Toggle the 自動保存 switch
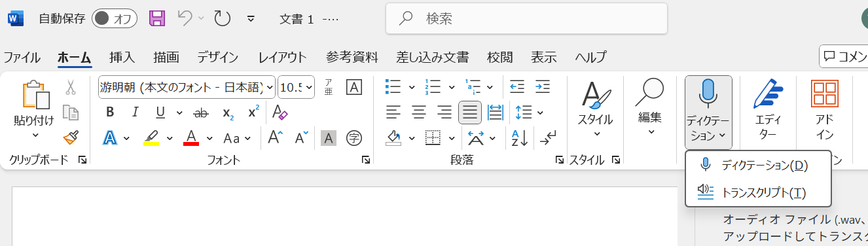Screen dimensions: 868x246 click(115, 18)
